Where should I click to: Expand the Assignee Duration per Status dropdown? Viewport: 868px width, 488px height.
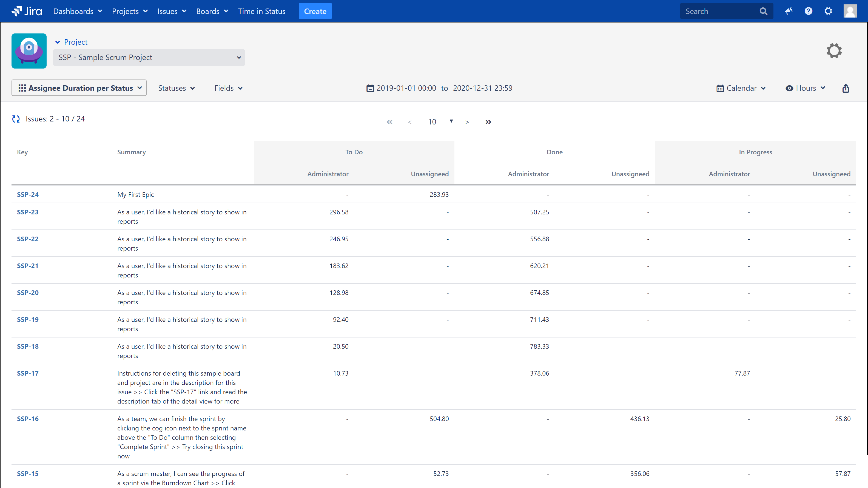(x=79, y=88)
